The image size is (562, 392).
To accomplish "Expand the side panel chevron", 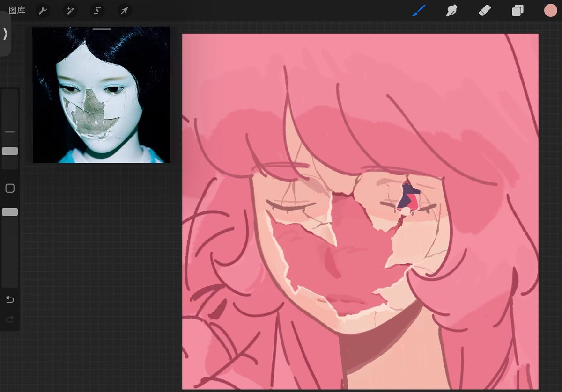I will 5,34.
